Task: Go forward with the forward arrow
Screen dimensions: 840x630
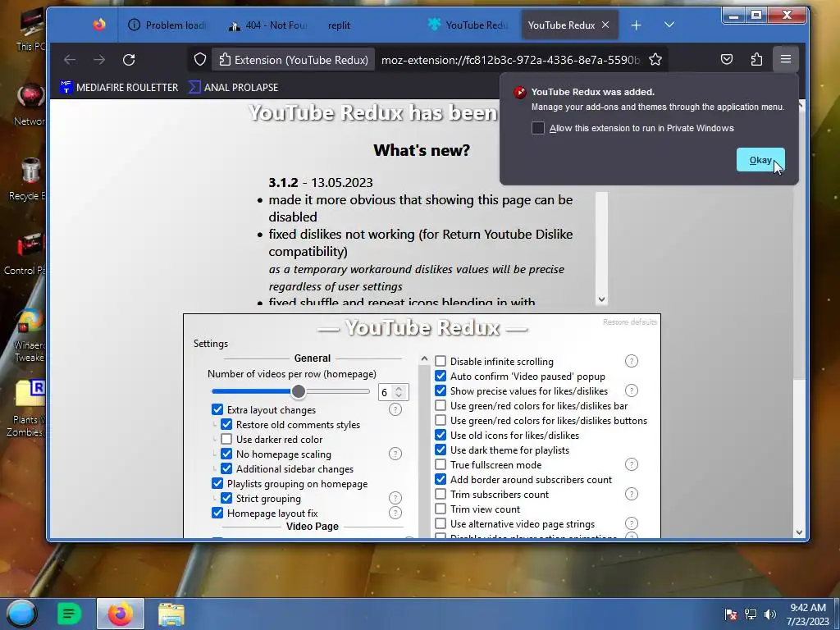Action: click(x=99, y=59)
